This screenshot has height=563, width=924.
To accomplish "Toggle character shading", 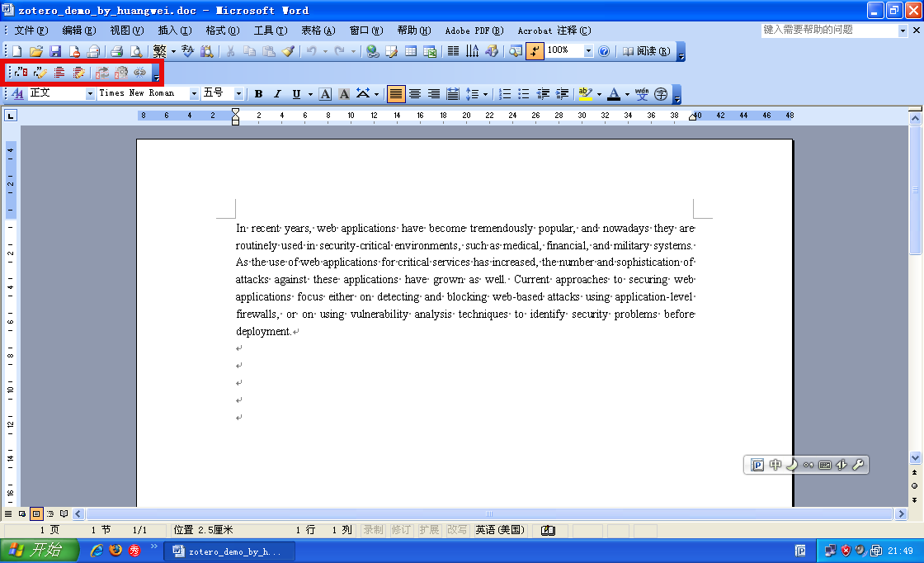I will click(x=344, y=94).
